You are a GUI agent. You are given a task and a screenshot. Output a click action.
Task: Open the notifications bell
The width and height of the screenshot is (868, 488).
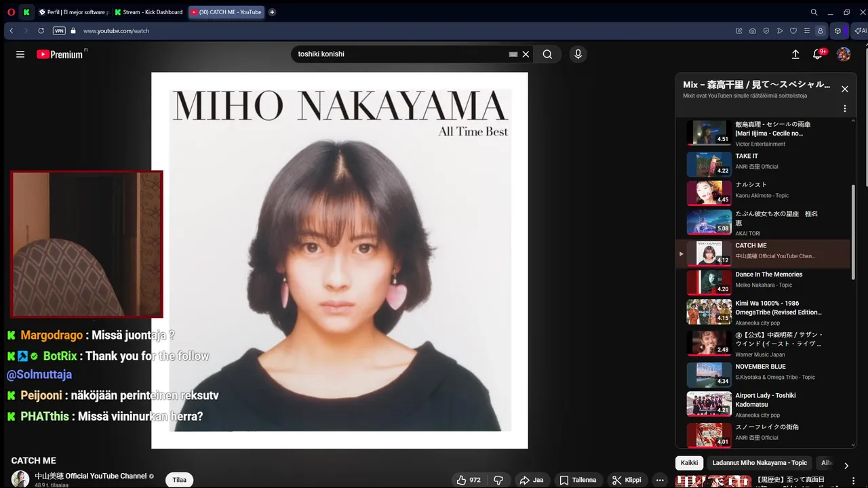818,54
